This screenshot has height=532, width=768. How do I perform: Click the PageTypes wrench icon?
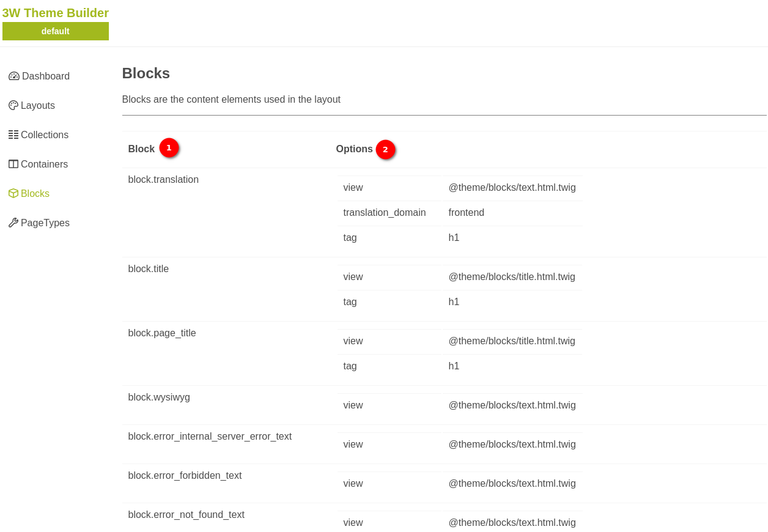click(13, 223)
